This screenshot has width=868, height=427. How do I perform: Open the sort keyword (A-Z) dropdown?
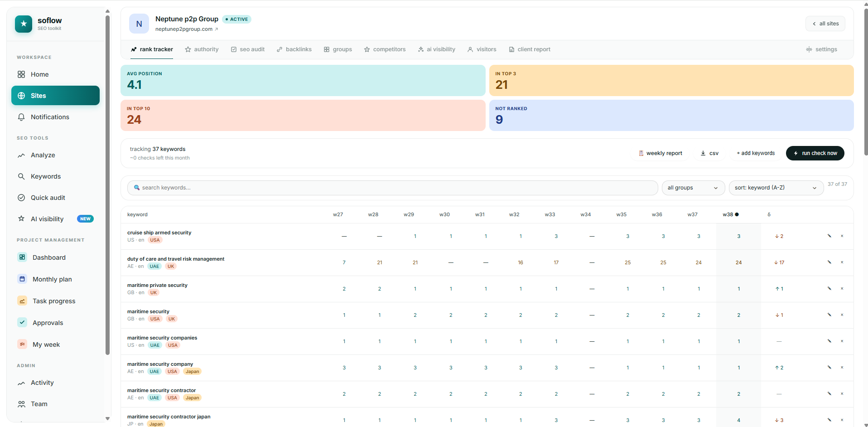(776, 188)
